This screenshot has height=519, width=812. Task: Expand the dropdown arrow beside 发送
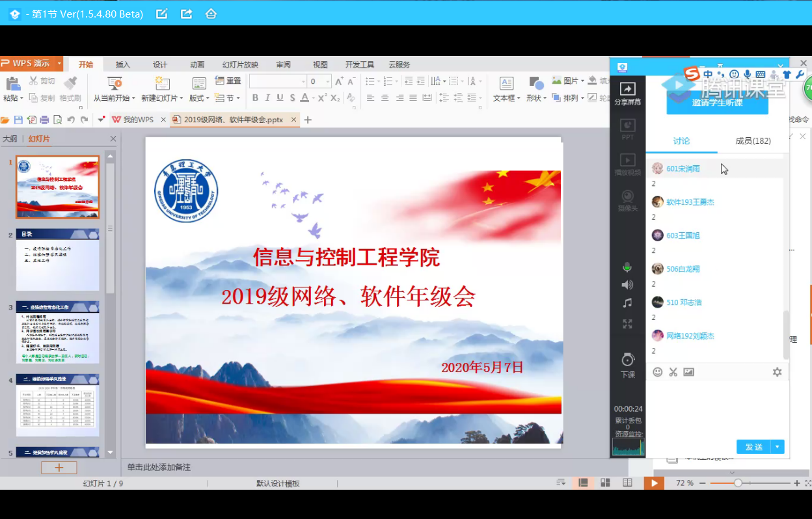[x=778, y=447]
